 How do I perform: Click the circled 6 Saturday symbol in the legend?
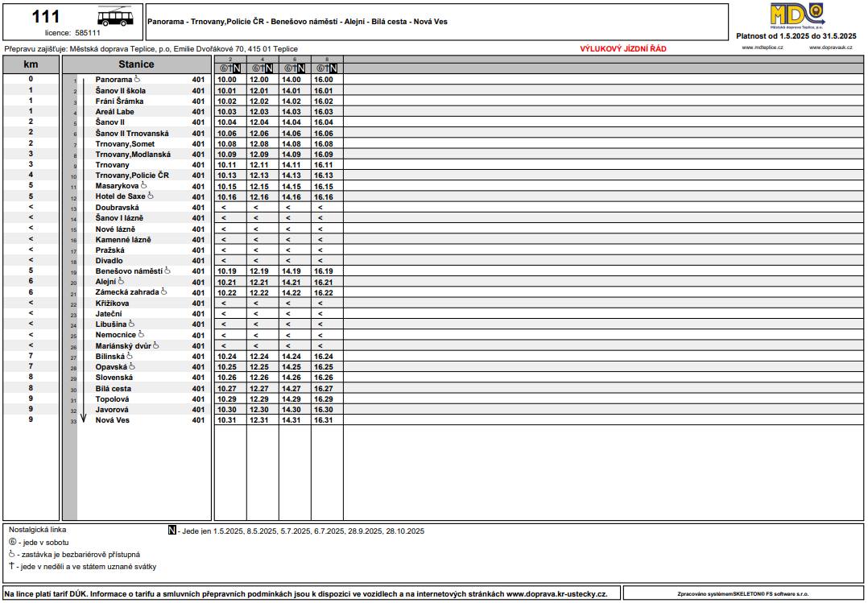12,543
